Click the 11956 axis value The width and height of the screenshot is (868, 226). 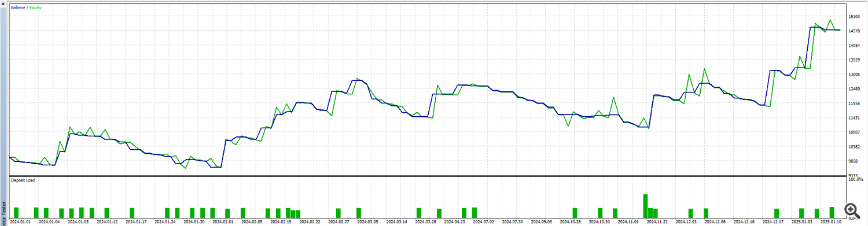click(854, 103)
